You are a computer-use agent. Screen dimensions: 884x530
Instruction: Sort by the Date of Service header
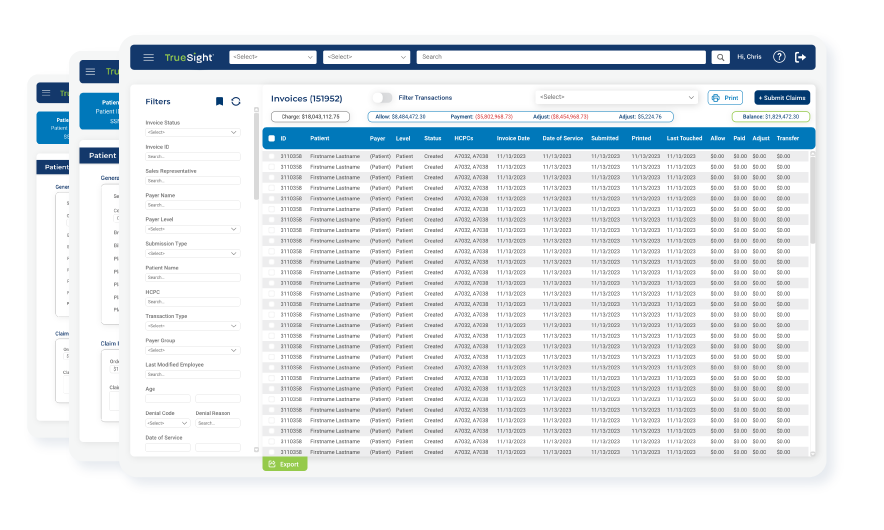[563, 138]
